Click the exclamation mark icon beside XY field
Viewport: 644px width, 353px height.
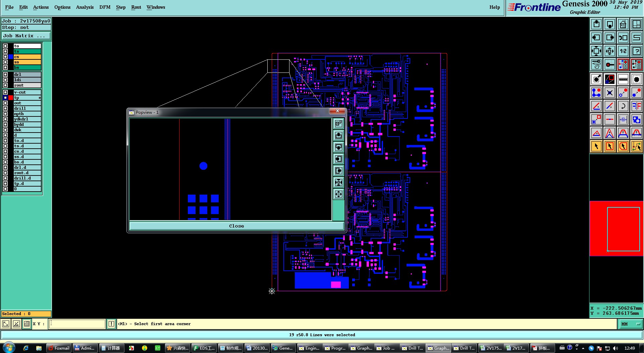111,324
